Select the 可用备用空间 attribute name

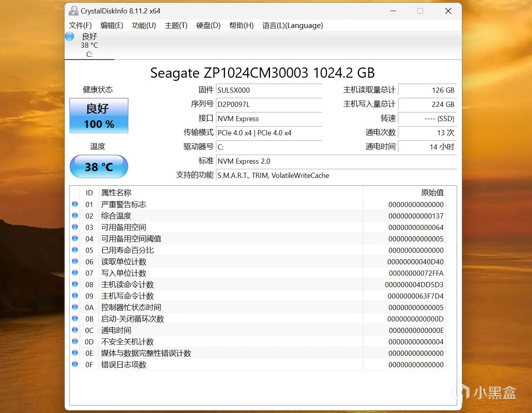pos(124,227)
